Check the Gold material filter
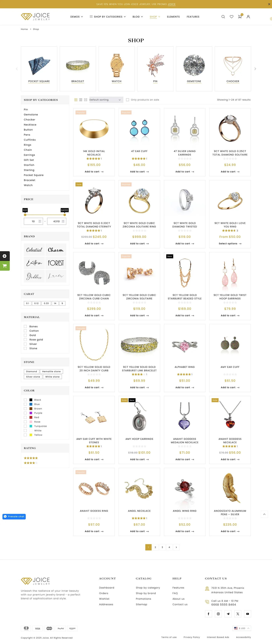The height and width of the screenshot is (644, 272). pos(25,335)
